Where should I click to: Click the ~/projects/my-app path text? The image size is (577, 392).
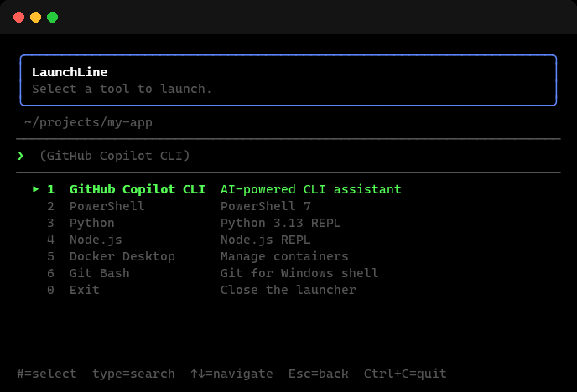coord(88,122)
